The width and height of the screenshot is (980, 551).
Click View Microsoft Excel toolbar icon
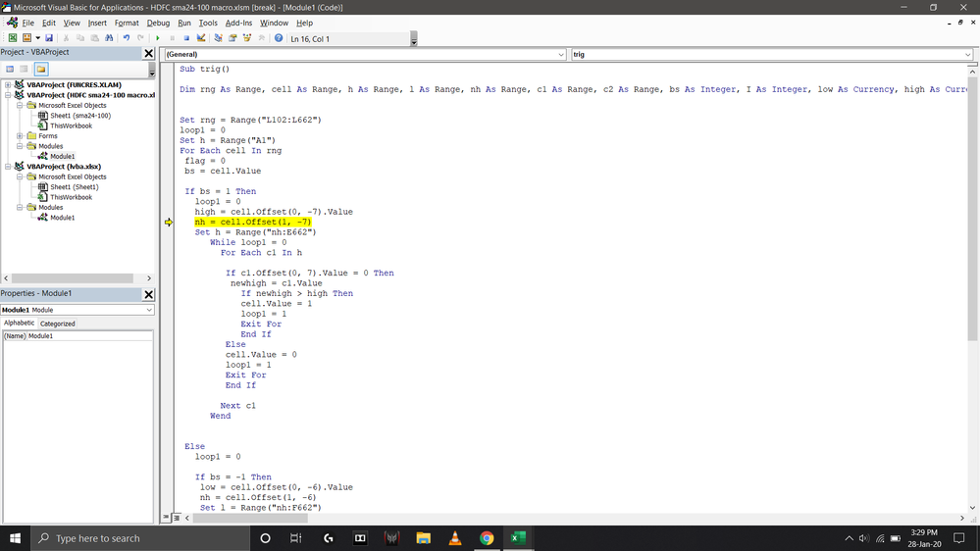pos(13,38)
